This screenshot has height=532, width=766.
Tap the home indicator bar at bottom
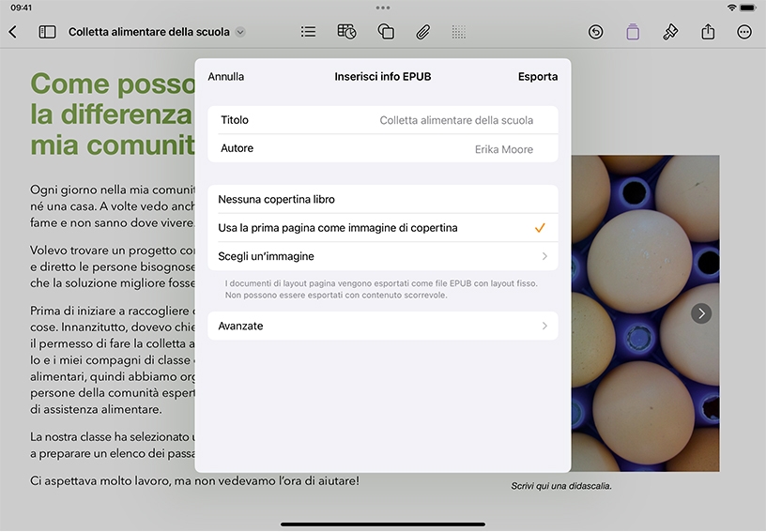[x=383, y=524]
